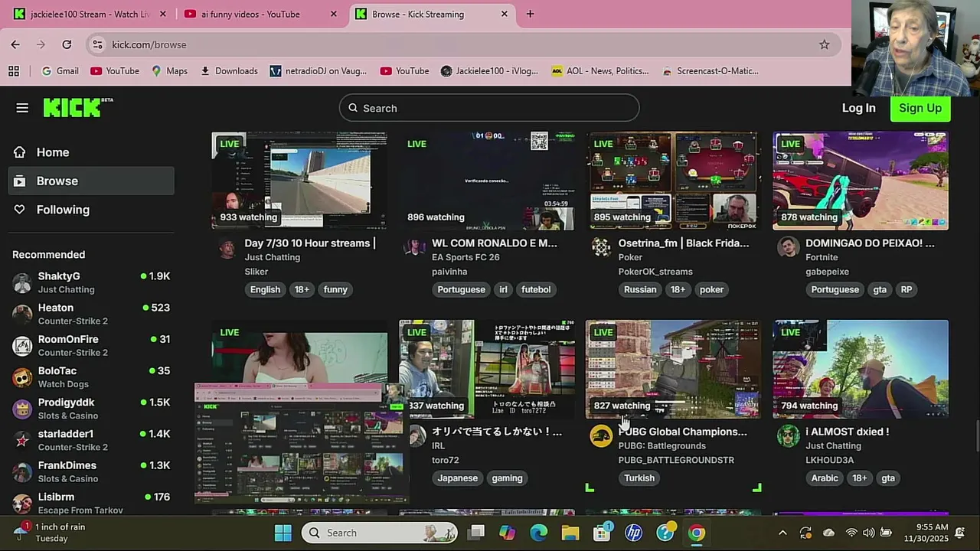Viewport: 980px width, 551px height.
Task: Open the Kick hamburger sidebar menu
Action: tap(22, 108)
